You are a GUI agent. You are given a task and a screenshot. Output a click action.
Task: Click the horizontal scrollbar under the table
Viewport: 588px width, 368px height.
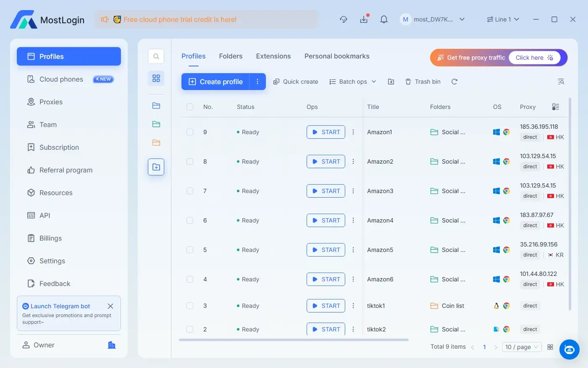294,340
